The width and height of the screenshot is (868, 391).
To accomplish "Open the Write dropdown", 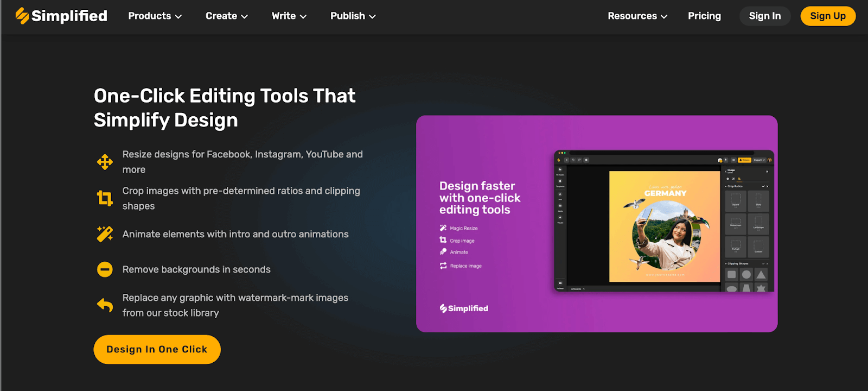I will pos(289,16).
